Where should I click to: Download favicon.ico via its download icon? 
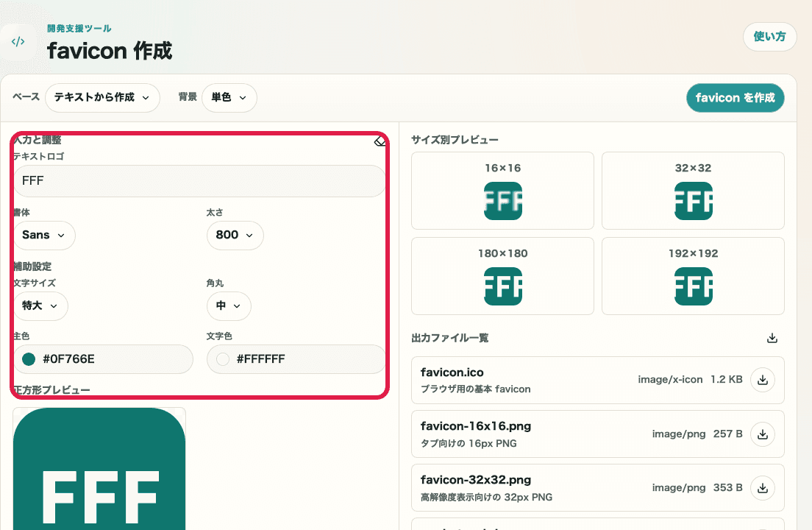point(763,380)
